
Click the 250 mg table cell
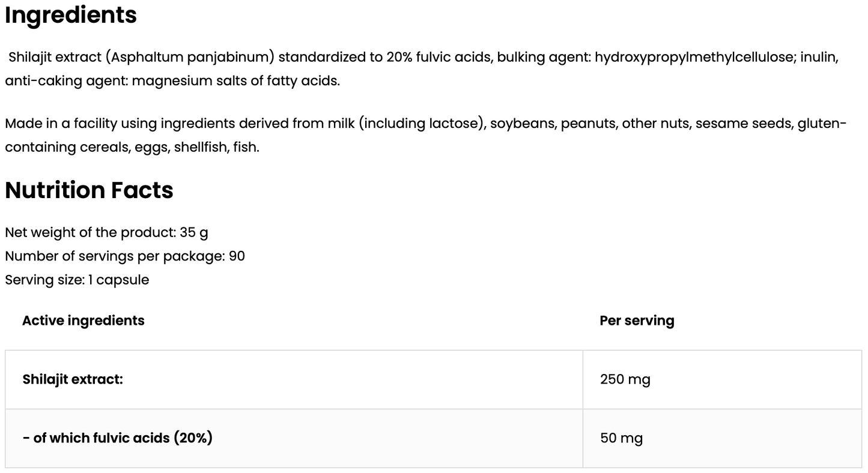coord(625,379)
